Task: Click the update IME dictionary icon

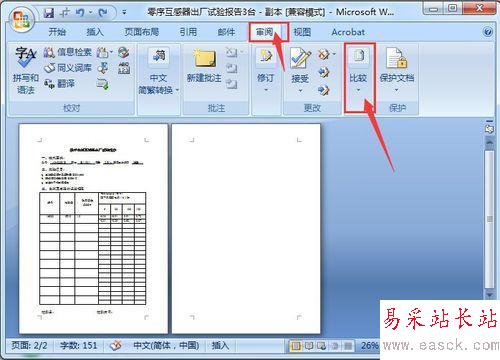Action: pos(103,84)
